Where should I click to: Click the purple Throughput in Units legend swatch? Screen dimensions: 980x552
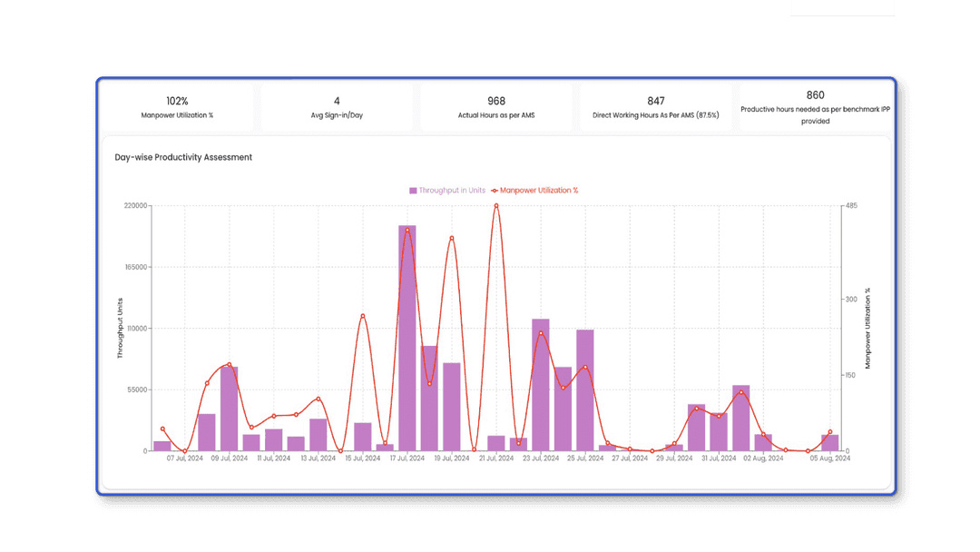point(413,191)
